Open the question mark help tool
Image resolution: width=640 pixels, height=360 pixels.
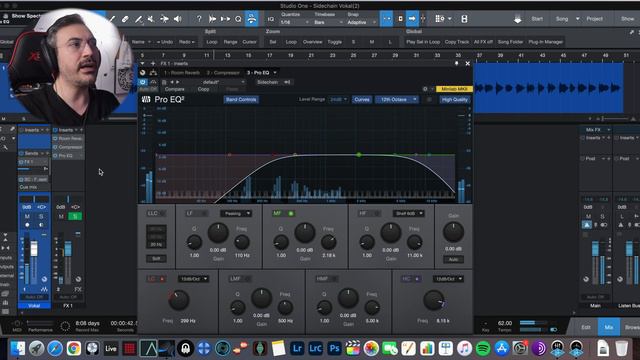pos(199,19)
